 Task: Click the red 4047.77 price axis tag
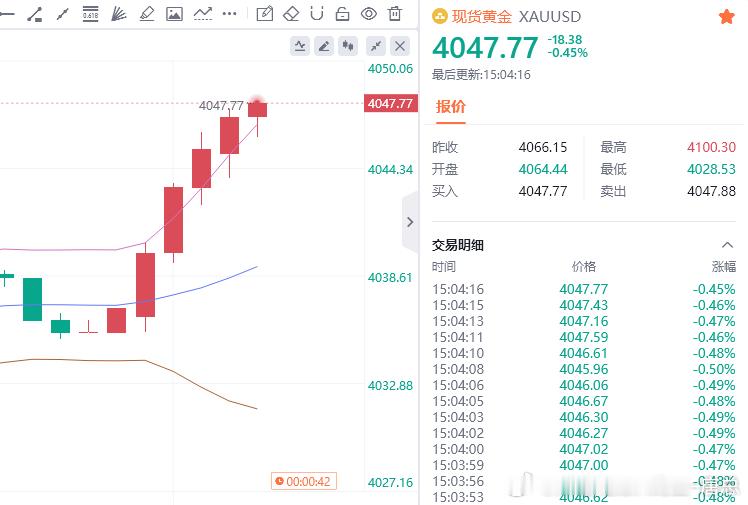click(x=390, y=103)
